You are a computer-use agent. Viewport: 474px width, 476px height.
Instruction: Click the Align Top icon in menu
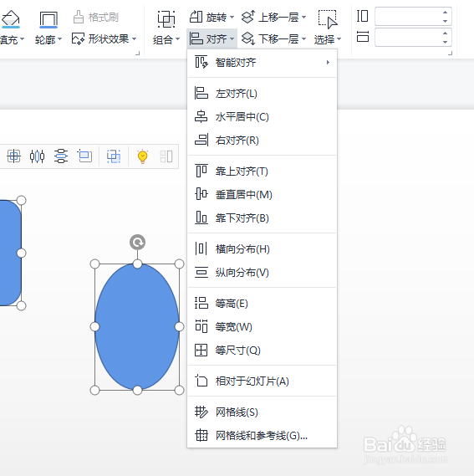201,171
